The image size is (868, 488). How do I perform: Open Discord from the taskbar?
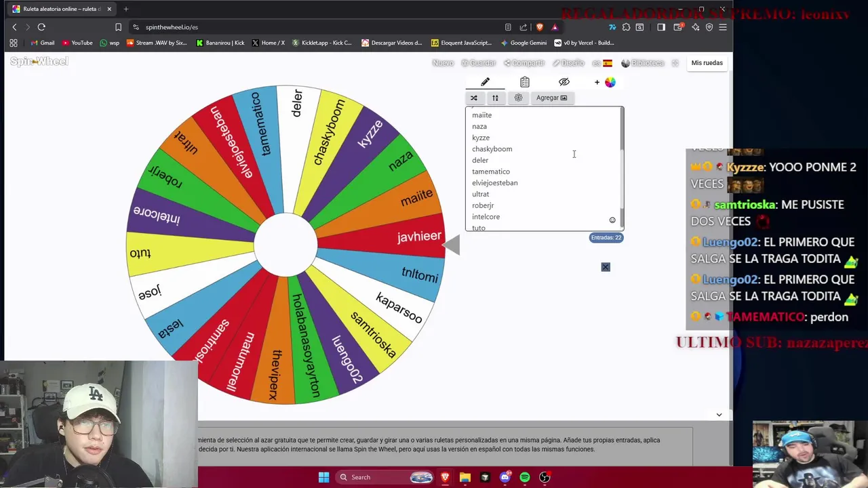[505, 477]
